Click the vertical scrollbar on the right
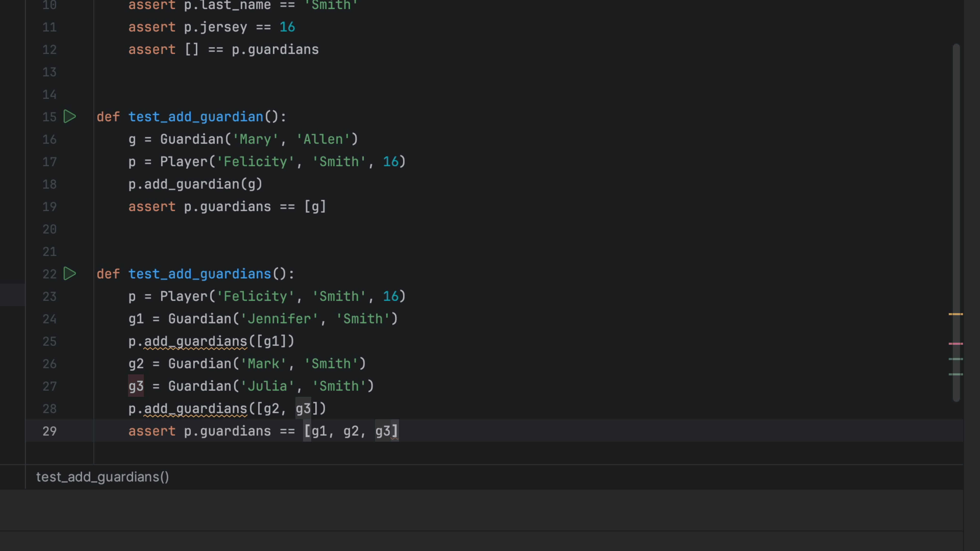Image resolution: width=980 pixels, height=551 pixels. click(x=956, y=190)
